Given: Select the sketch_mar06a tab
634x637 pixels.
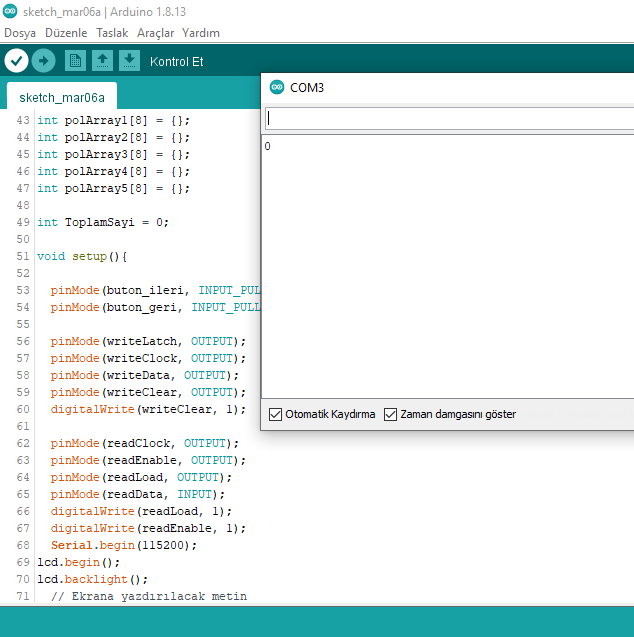Looking at the screenshot, I should click(x=61, y=97).
